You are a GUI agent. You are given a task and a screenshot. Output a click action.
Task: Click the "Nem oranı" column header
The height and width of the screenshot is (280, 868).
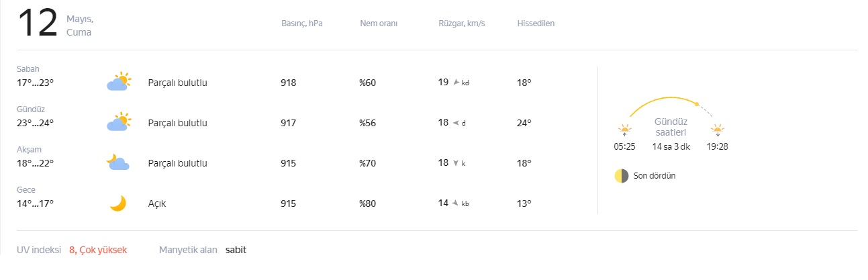379,24
